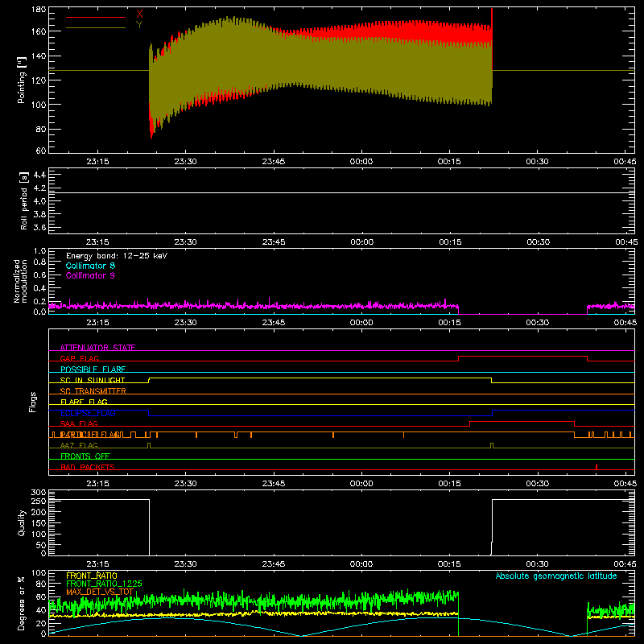The image size is (644, 644).
Task: Click the 140 tick on Pointing axis
Action: point(39,56)
